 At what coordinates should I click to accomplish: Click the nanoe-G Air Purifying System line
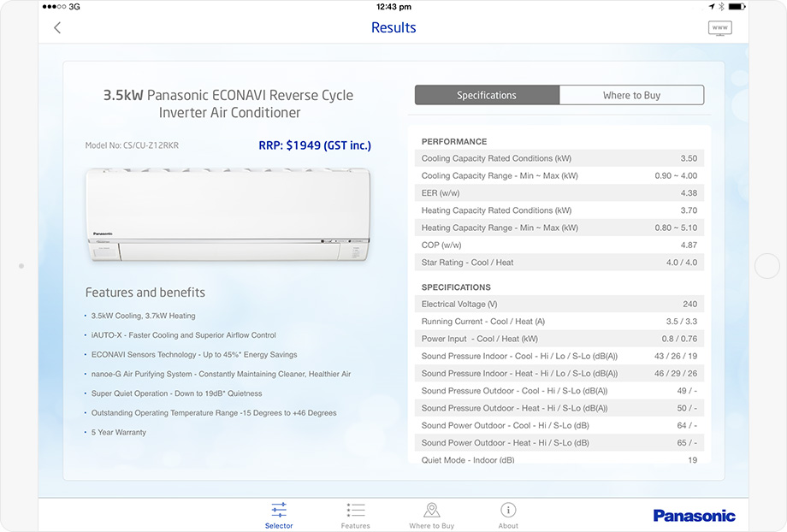pos(221,374)
